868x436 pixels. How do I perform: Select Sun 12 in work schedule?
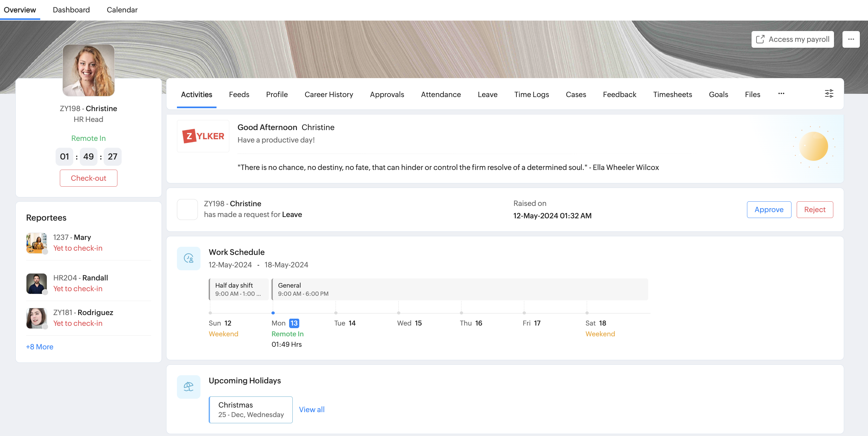click(220, 323)
